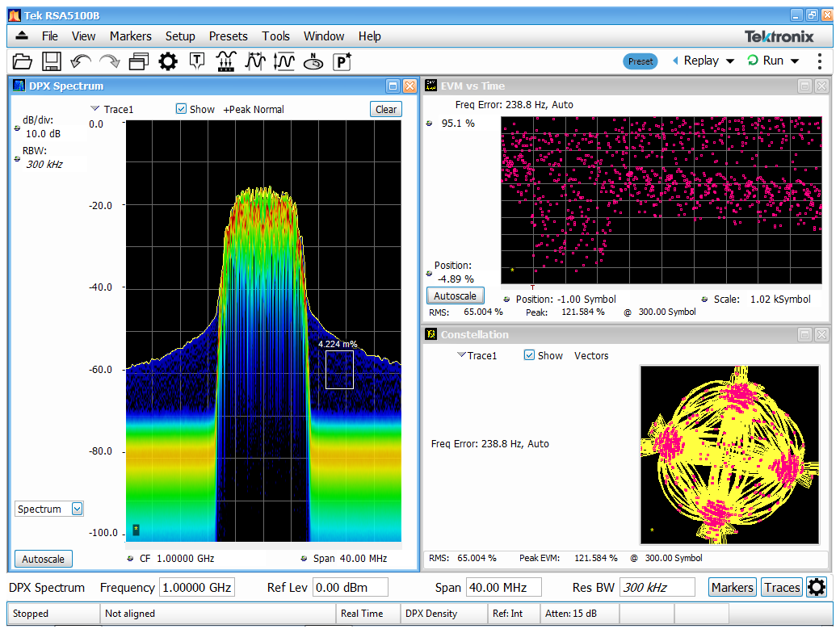Click the Frequency input field
The image size is (840, 633).
pyautogui.click(x=197, y=587)
